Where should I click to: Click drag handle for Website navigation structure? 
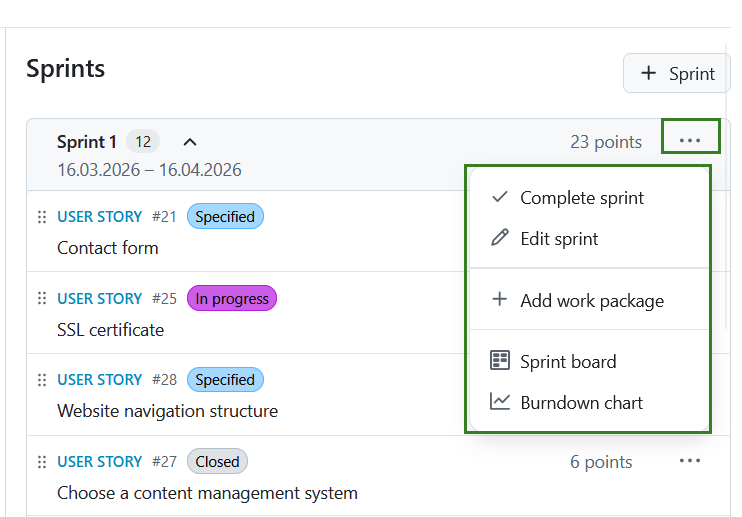[x=42, y=379]
